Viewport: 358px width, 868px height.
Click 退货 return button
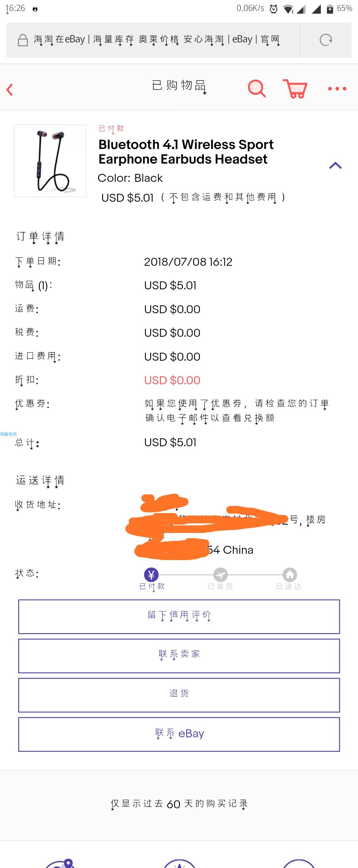[179, 695]
